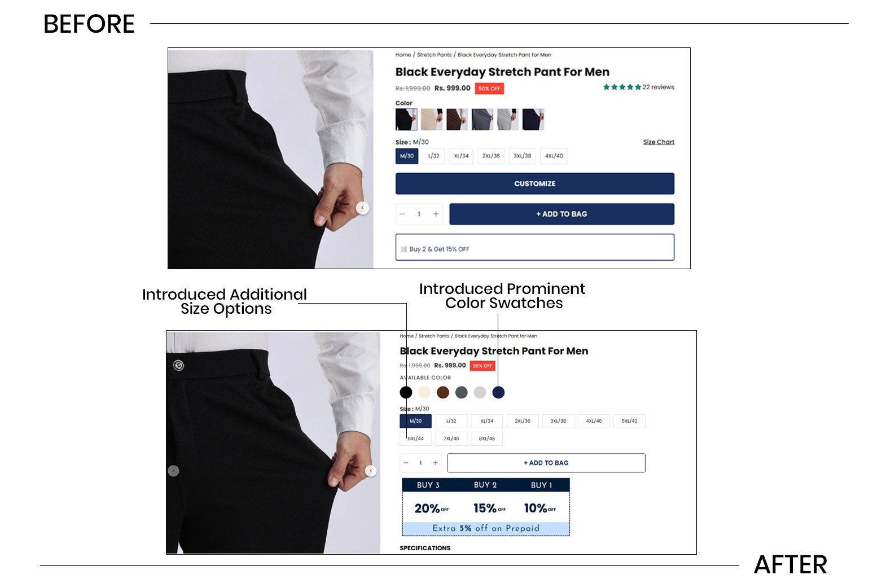Screen dimensions: 882x588
Task: Open the Size Chart link
Action: [659, 142]
